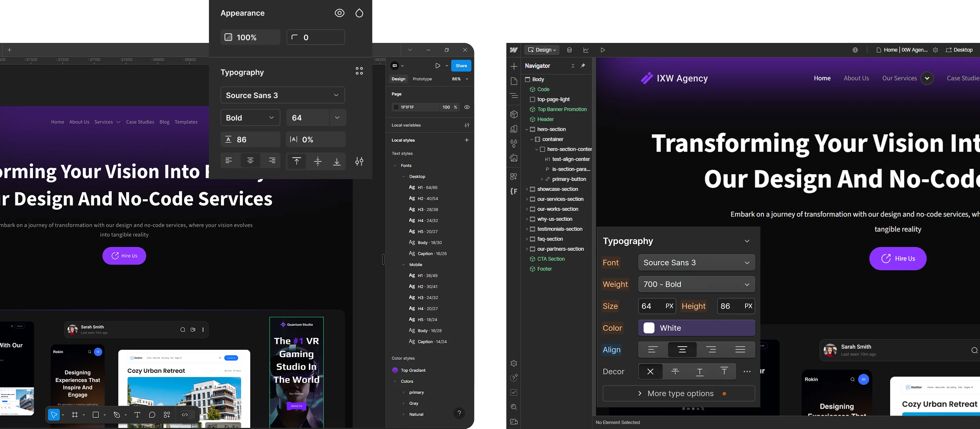Set vertical alignment to middle in Figma

coord(318,161)
